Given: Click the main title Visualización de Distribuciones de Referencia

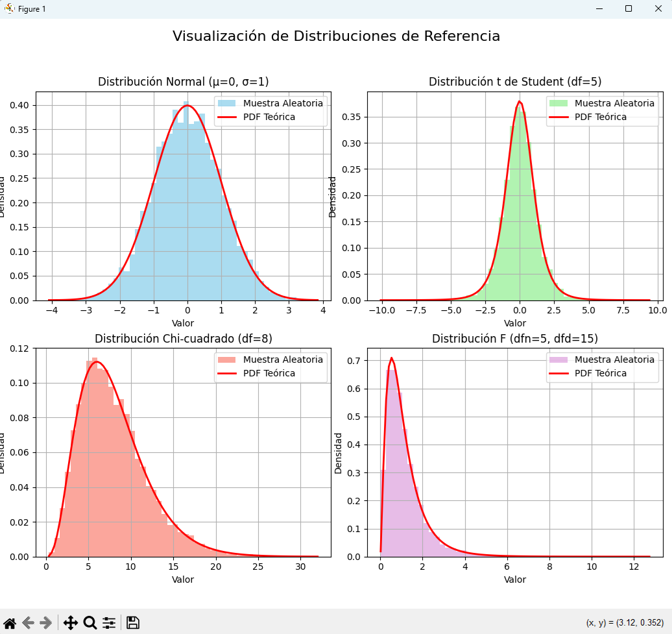Looking at the screenshot, I should 336,36.
